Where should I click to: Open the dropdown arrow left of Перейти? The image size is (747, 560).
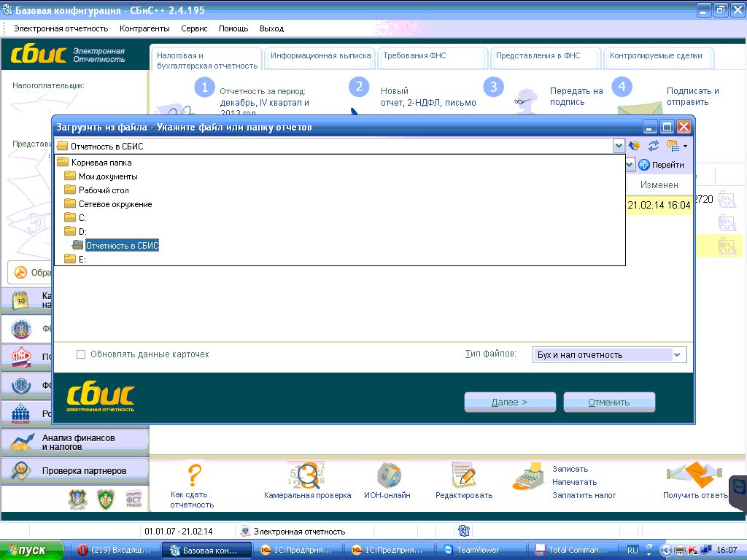click(630, 165)
